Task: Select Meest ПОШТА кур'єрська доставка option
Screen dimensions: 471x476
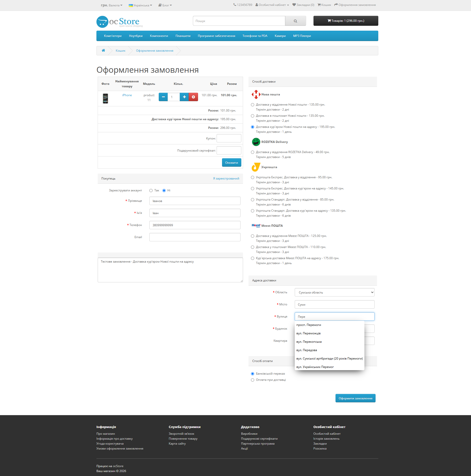Action: [252, 258]
